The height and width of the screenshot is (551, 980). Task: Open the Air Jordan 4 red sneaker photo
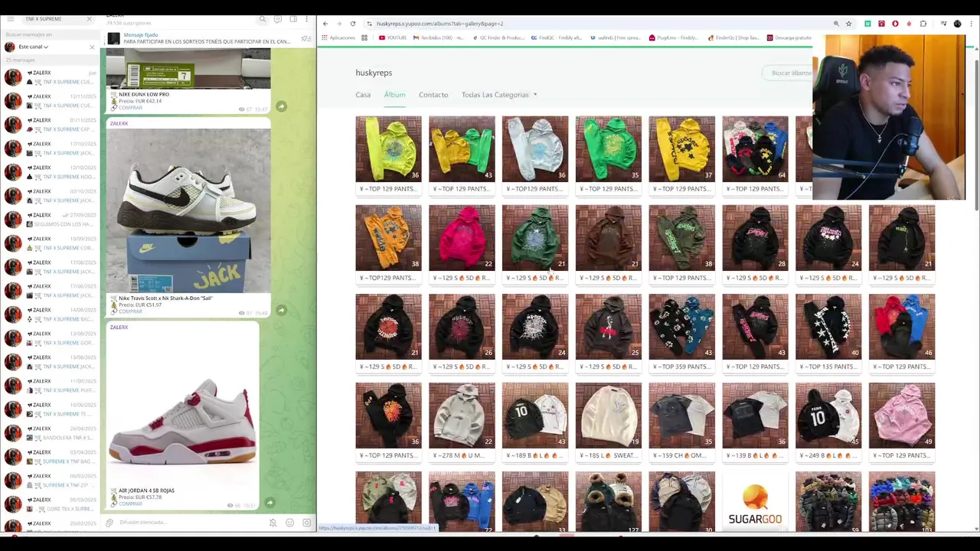click(x=182, y=409)
